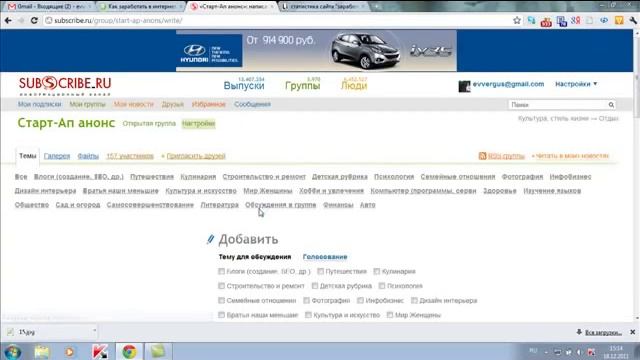Reload the page with the refresh icon
The width and height of the screenshot is (640, 360).
[x=34, y=20]
